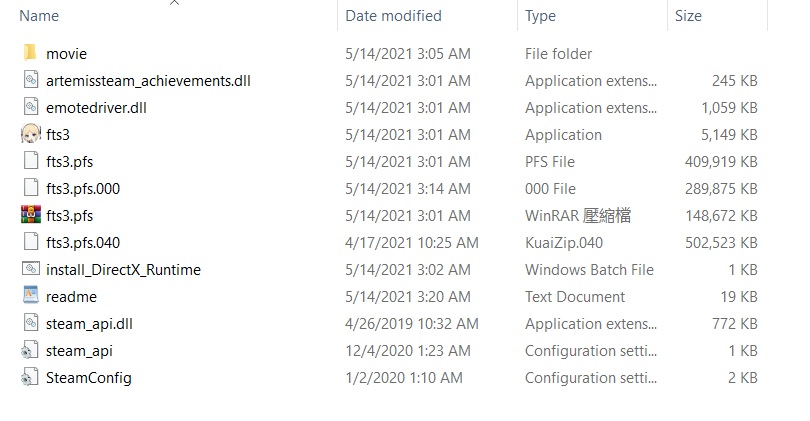Select the fts3 application character icon
Viewport: 810px width, 421px height.
tap(30, 135)
